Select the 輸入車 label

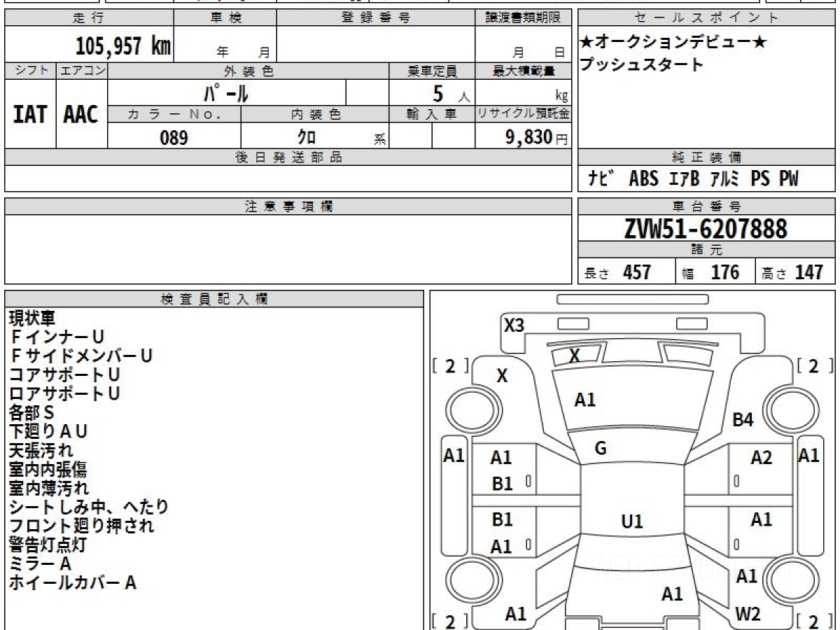[x=432, y=114]
